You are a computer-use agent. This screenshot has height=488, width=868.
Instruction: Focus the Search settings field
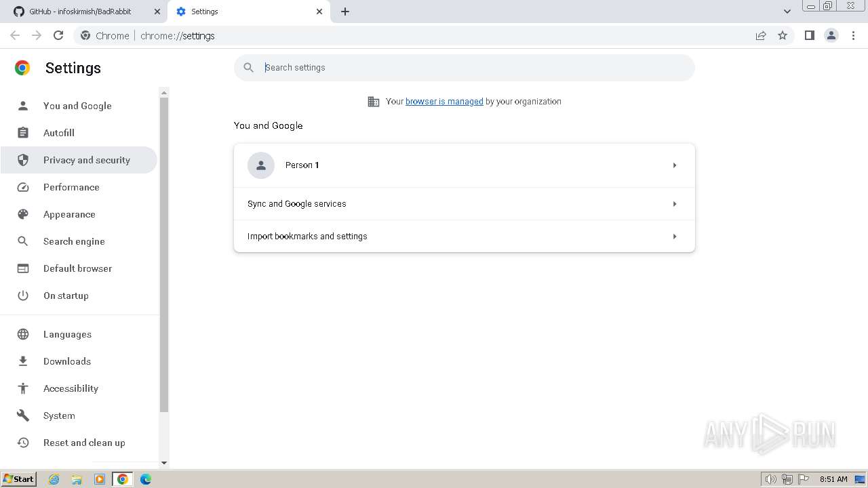pos(465,68)
